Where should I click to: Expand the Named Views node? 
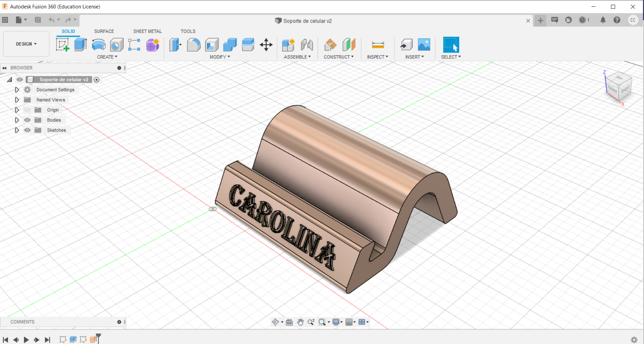17,100
